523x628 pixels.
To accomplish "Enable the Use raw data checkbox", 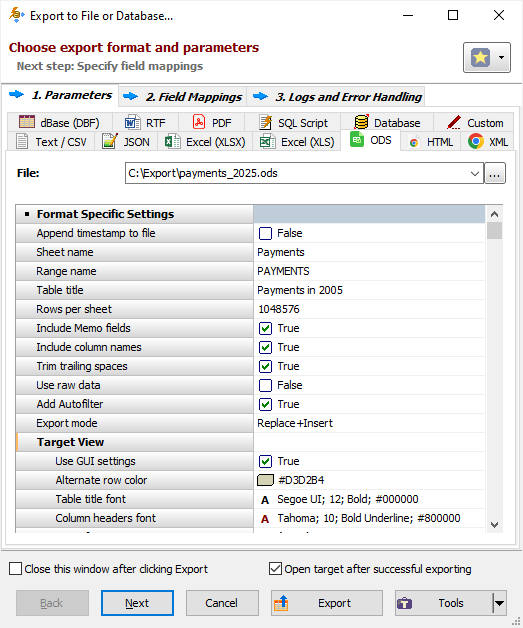I will (265, 385).
